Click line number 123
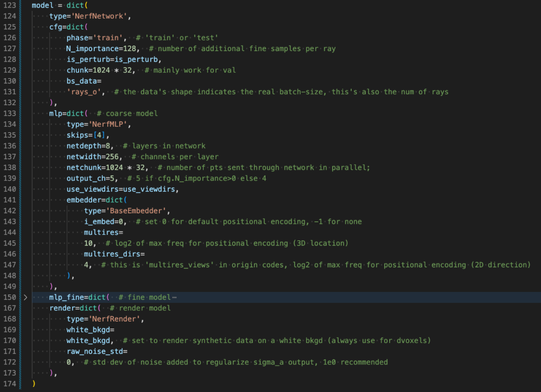The height and width of the screenshot is (392, 541). coord(10,6)
